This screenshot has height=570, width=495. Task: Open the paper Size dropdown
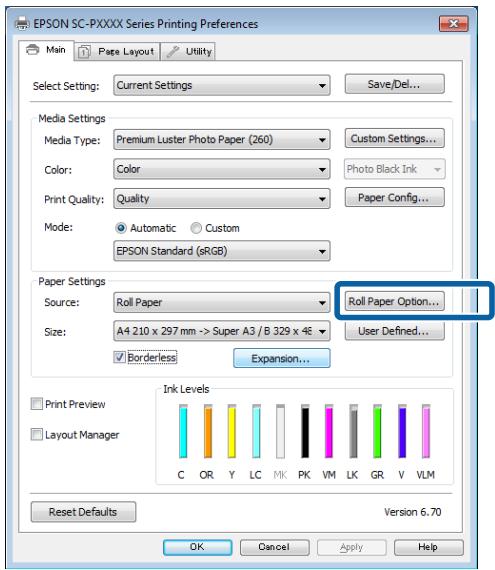point(222,331)
